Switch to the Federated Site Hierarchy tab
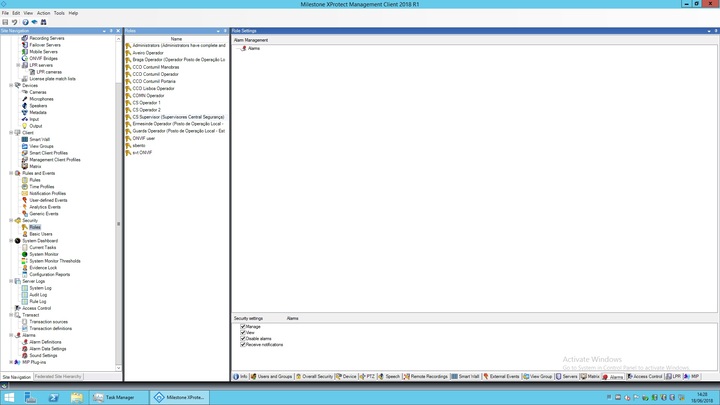 58,377
